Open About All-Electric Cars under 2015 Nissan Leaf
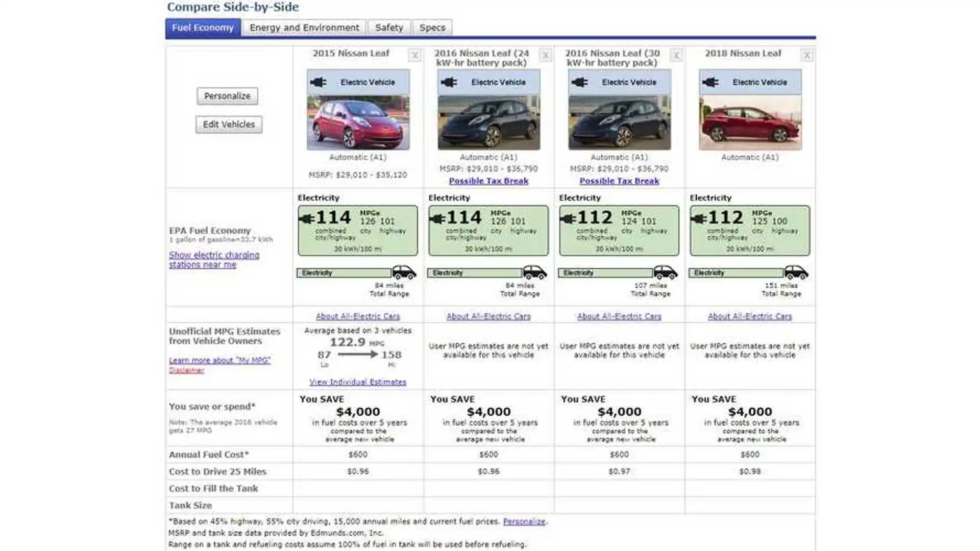 point(358,316)
